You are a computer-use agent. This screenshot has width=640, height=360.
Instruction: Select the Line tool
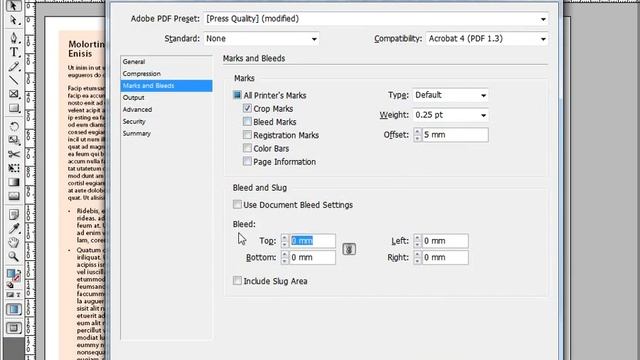coord(13,80)
